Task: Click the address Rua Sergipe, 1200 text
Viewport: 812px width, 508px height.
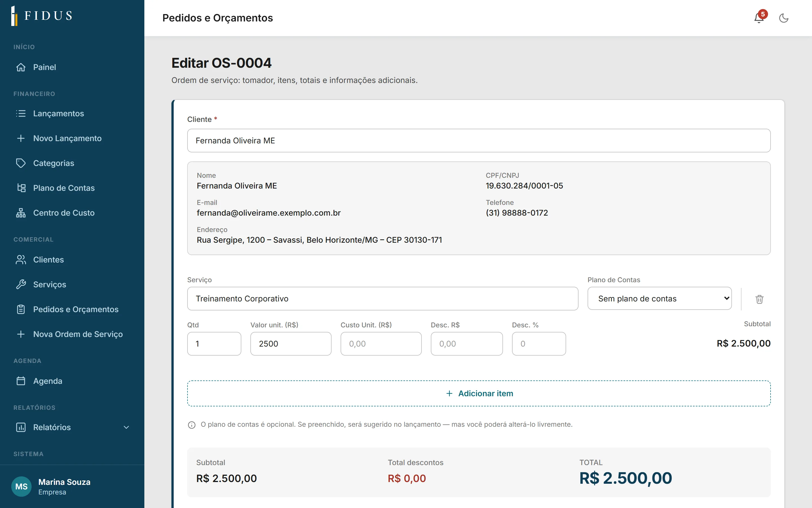Action: (319, 240)
